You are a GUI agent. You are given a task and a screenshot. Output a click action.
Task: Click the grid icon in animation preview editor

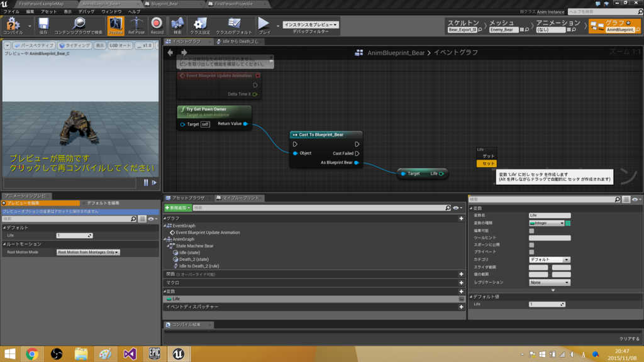pos(142,219)
